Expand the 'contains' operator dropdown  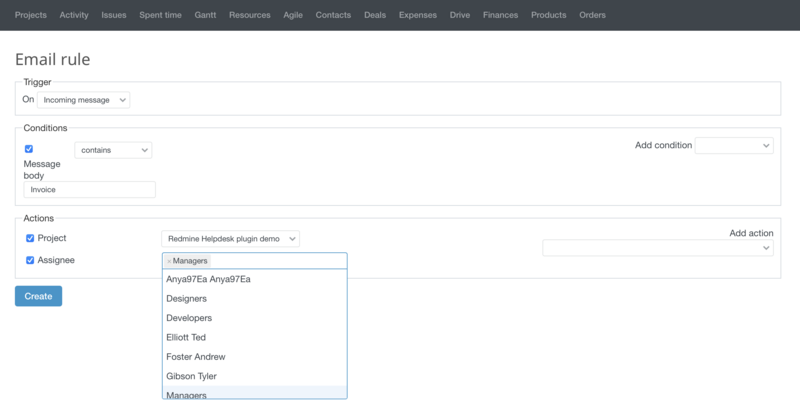113,150
